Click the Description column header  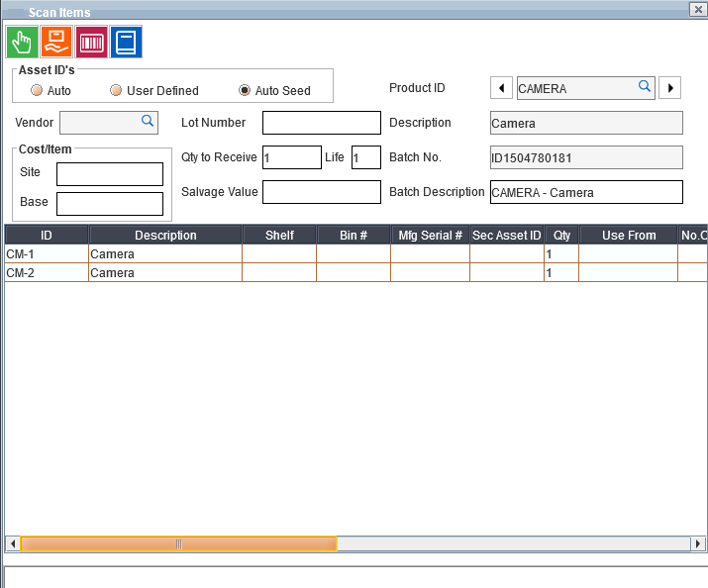(x=165, y=236)
